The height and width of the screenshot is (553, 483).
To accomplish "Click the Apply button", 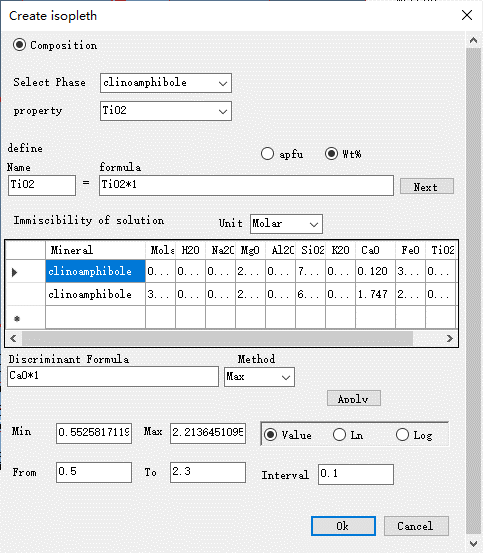I will coord(354,399).
